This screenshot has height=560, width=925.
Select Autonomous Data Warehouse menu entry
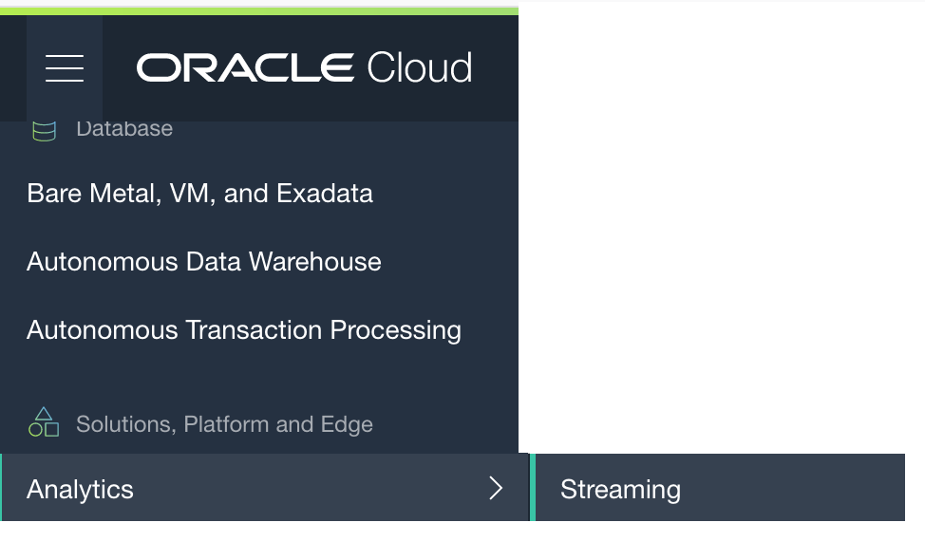click(x=203, y=262)
